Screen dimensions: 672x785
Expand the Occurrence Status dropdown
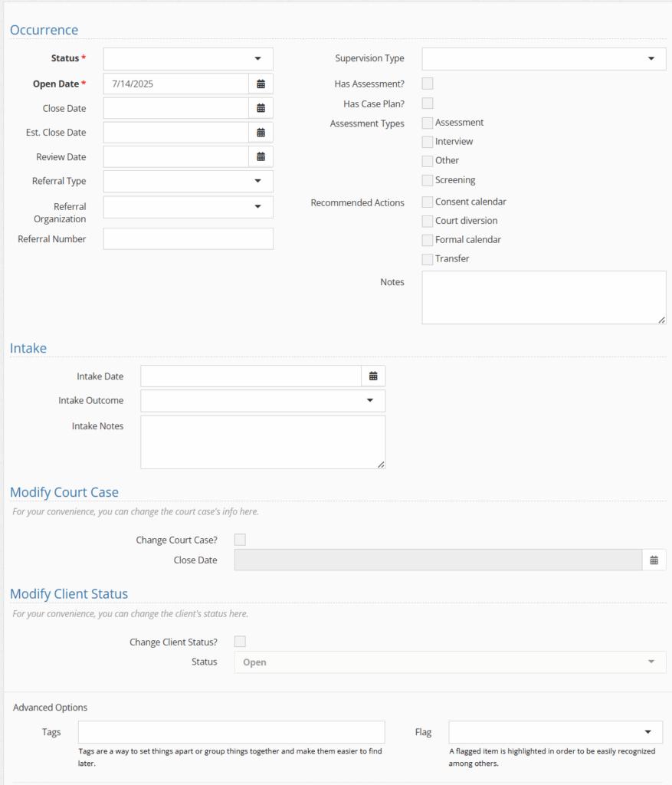pos(188,58)
